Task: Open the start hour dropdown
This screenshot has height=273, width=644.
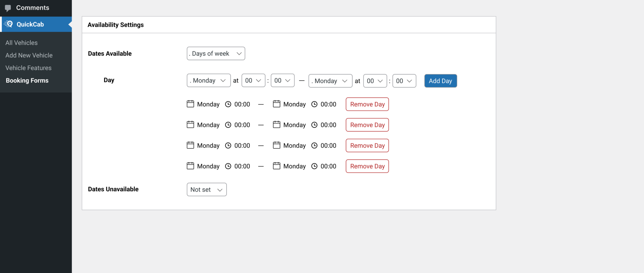Action: tap(253, 81)
